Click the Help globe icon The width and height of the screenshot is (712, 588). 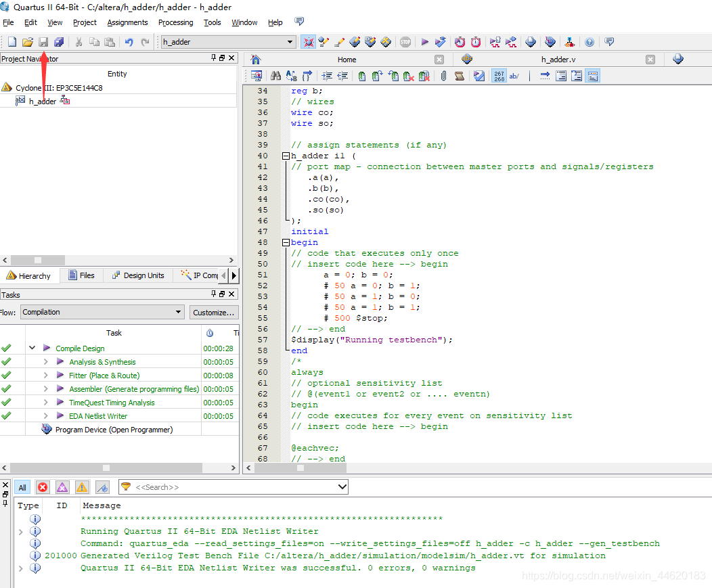point(589,42)
